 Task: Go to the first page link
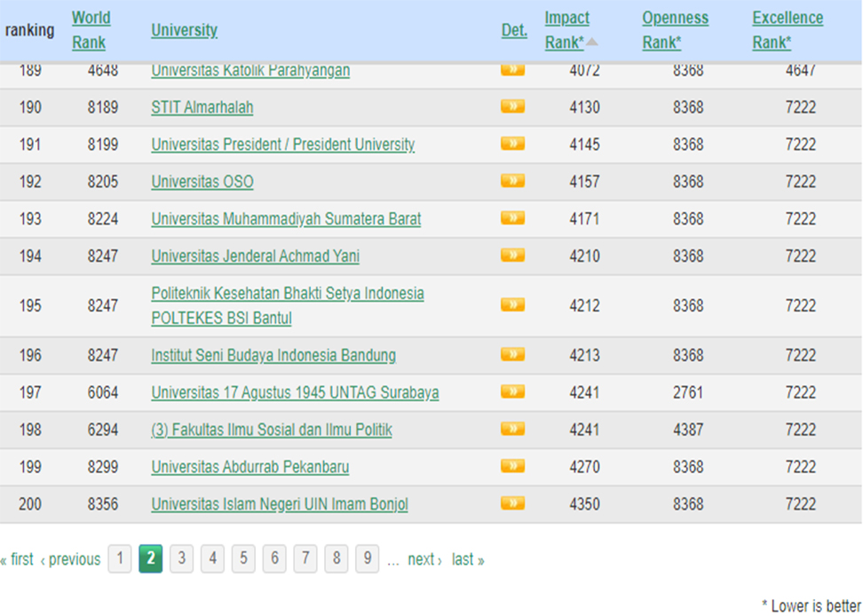(17, 559)
